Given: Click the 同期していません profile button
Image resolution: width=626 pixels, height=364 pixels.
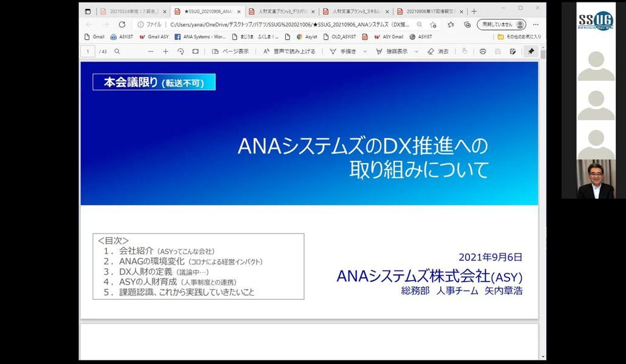Looking at the screenshot, I should (502, 24).
